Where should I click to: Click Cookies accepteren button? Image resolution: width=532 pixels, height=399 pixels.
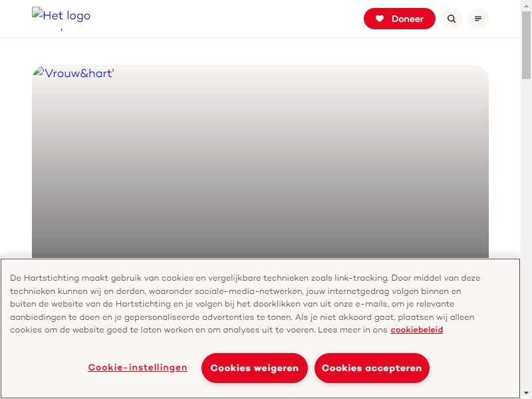point(372,368)
